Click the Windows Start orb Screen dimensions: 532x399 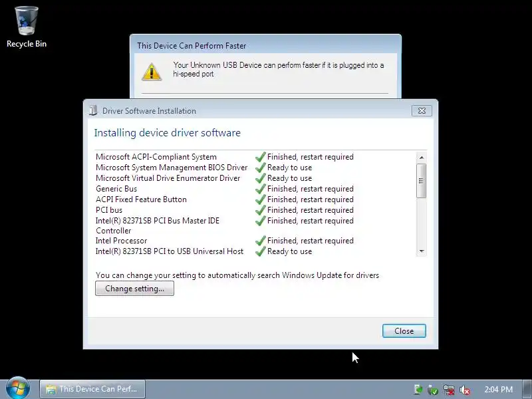18,388
